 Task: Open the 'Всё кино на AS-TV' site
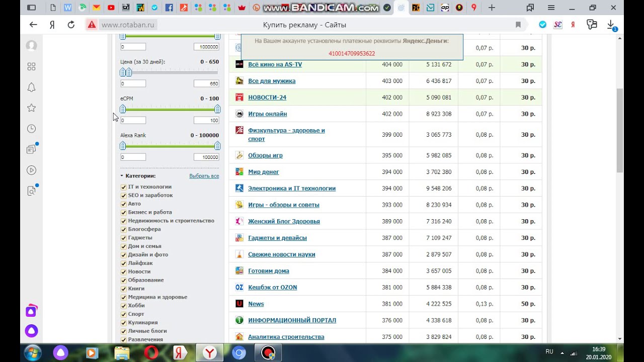[275, 64]
